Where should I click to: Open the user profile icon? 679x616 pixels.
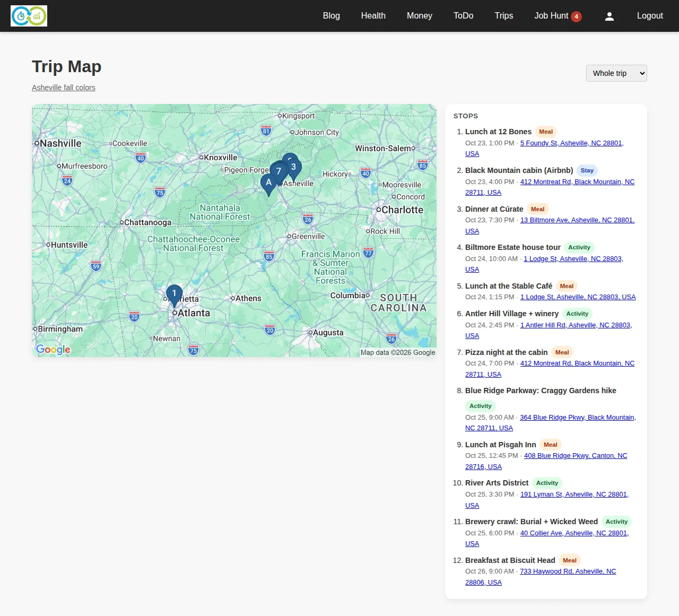click(x=610, y=16)
